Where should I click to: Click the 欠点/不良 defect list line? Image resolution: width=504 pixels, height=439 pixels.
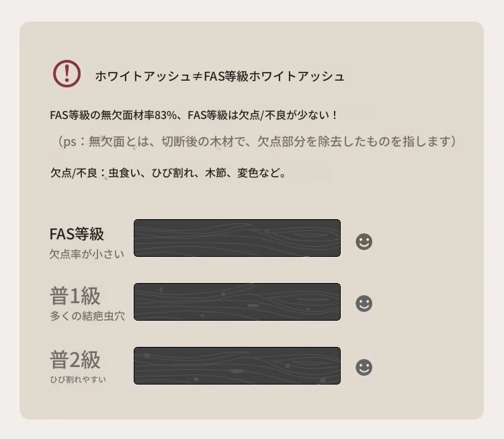(169, 173)
